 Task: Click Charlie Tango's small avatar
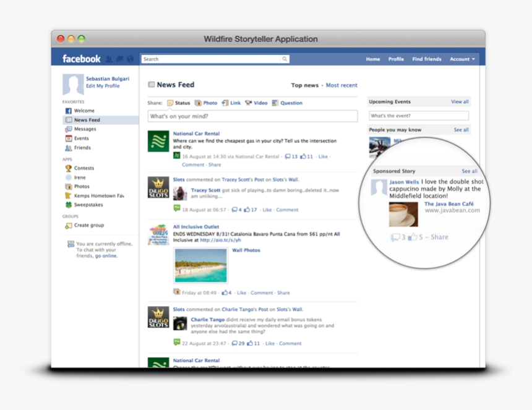pyautogui.click(x=180, y=323)
